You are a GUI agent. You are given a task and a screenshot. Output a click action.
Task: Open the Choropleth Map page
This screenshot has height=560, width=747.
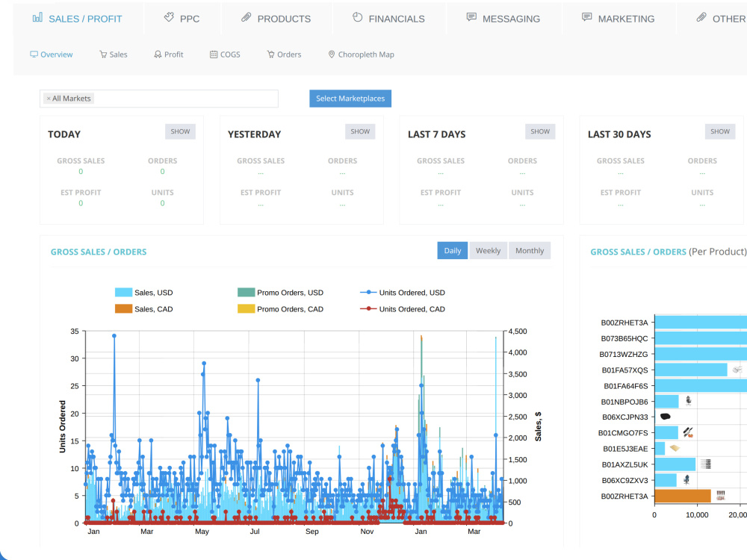click(361, 55)
